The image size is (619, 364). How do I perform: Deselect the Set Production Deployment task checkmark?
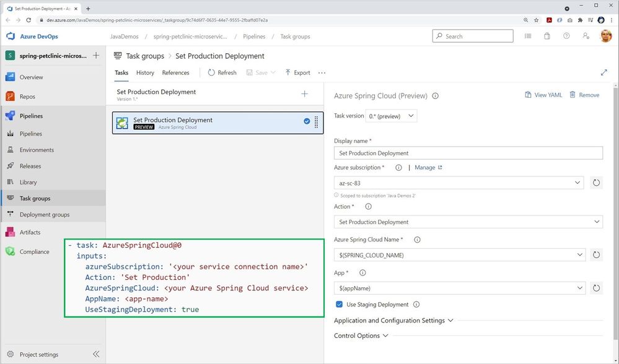[307, 121]
